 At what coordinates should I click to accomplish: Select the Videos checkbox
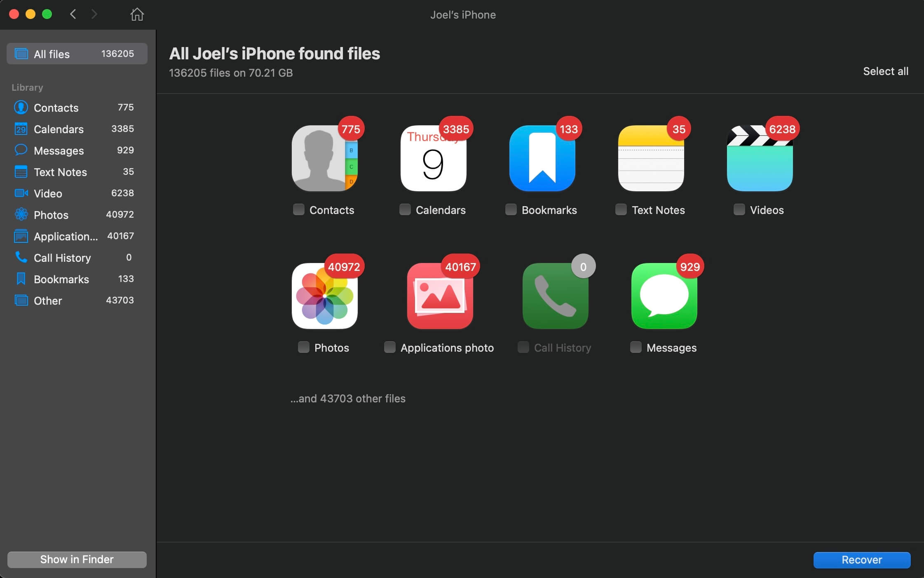tap(739, 209)
